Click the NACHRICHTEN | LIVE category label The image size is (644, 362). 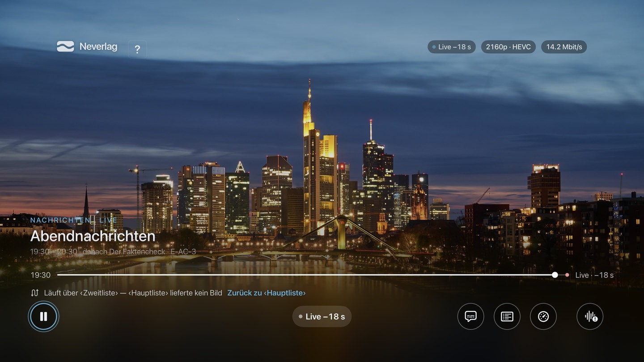tap(74, 220)
